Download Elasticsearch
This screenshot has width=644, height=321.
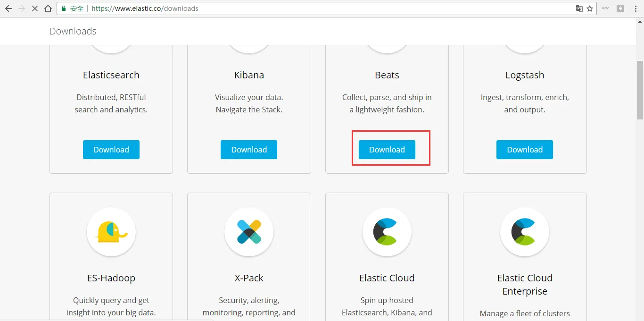[111, 150]
